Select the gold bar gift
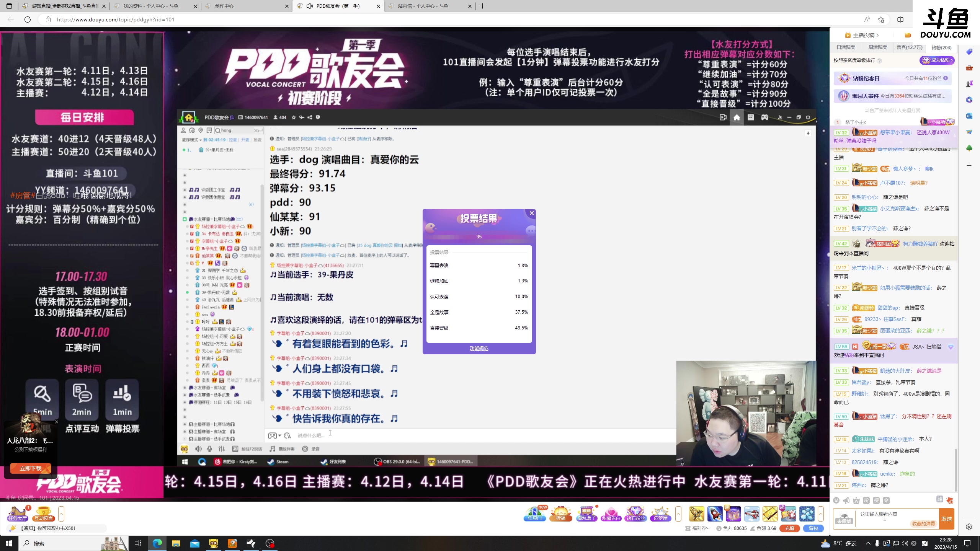The image size is (980, 551). point(770,514)
